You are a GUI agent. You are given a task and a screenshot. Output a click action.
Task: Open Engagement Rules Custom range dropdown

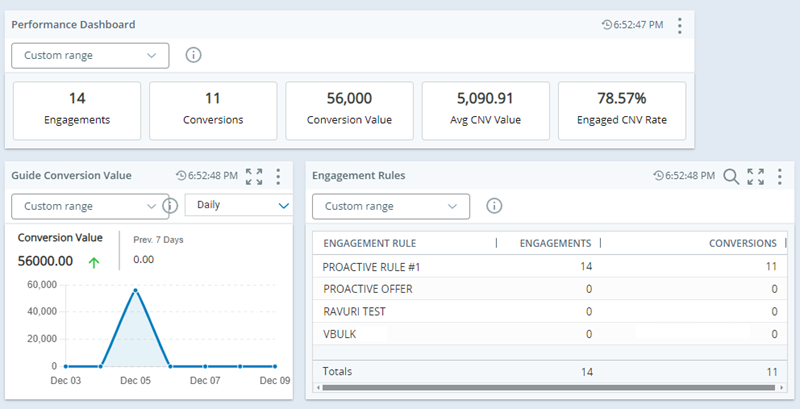(391, 207)
